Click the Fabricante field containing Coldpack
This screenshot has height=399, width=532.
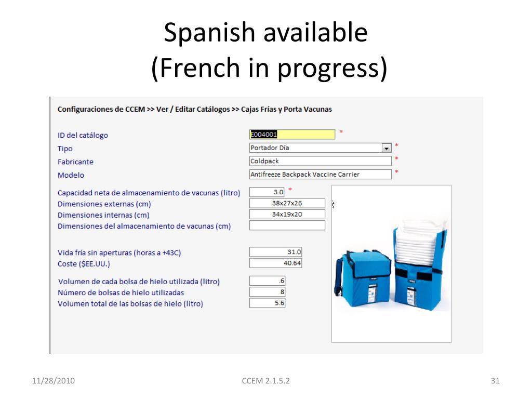point(320,161)
